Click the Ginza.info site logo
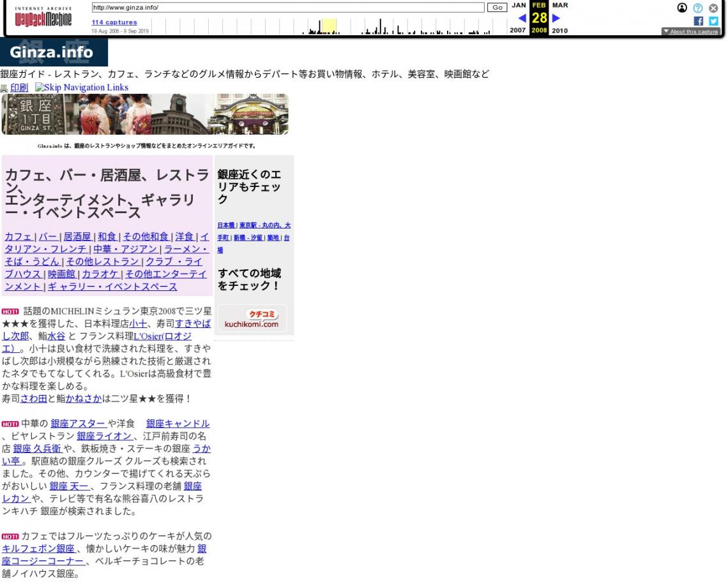The height and width of the screenshot is (582, 728). (x=54, y=52)
